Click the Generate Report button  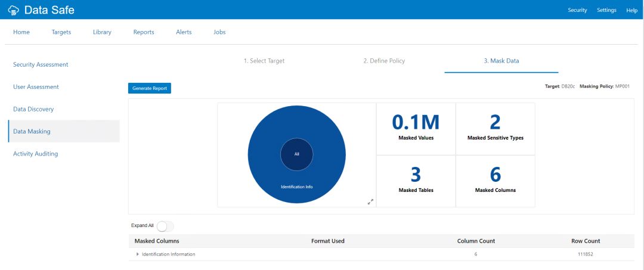(x=150, y=88)
